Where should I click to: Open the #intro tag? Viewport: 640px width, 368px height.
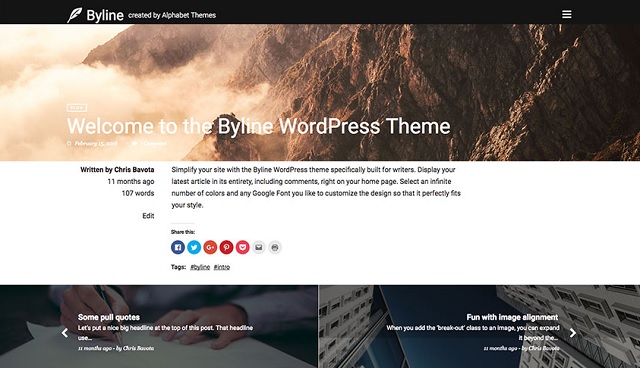point(222,267)
